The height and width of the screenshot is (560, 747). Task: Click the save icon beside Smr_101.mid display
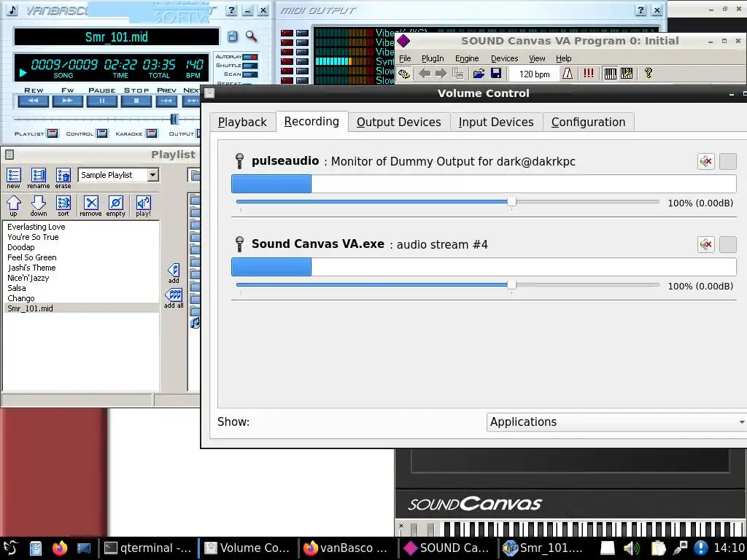coord(232,36)
